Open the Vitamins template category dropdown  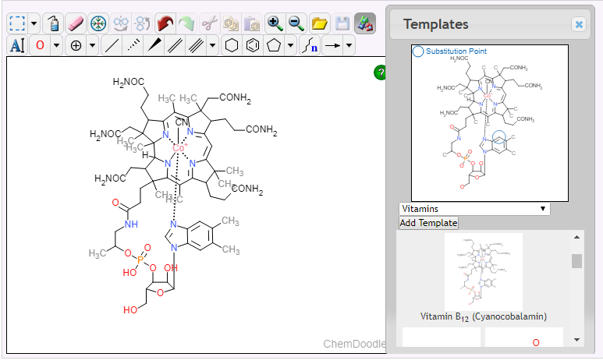[474, 209]
